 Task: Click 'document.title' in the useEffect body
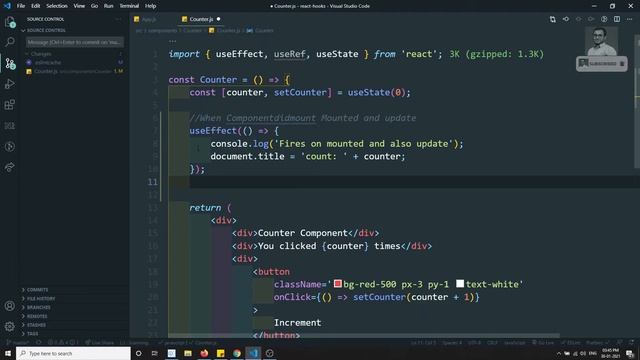click(247, 156)
